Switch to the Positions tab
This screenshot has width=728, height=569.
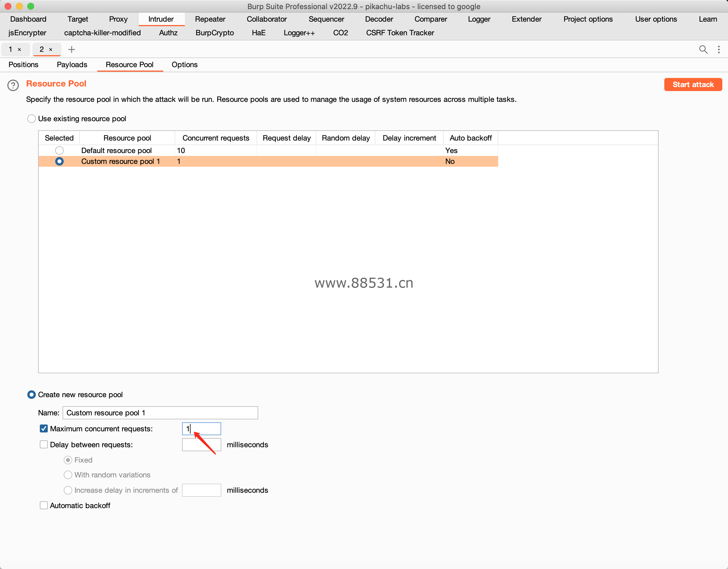point(23,65)
